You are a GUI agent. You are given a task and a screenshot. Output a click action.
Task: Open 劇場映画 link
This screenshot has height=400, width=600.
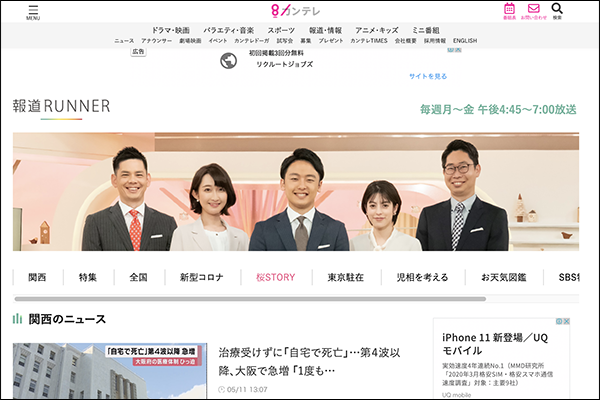point(190,41)
